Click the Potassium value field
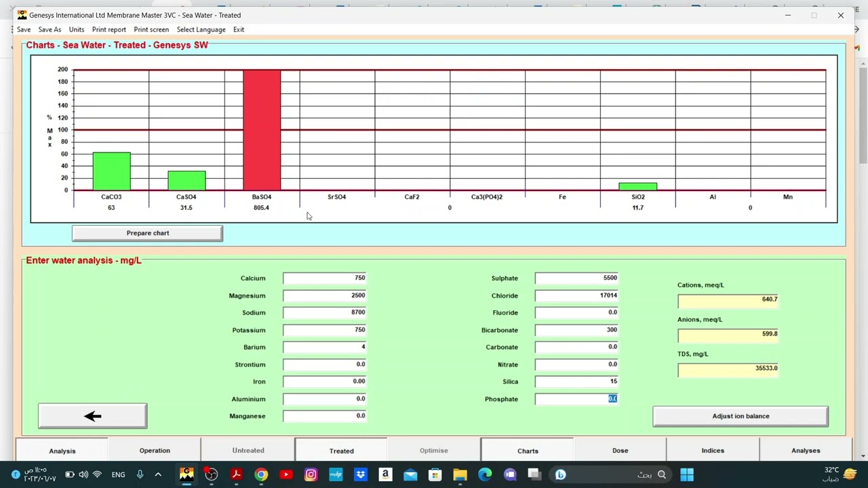This screenshot has height=488, width=868. (x=325, y=330)
